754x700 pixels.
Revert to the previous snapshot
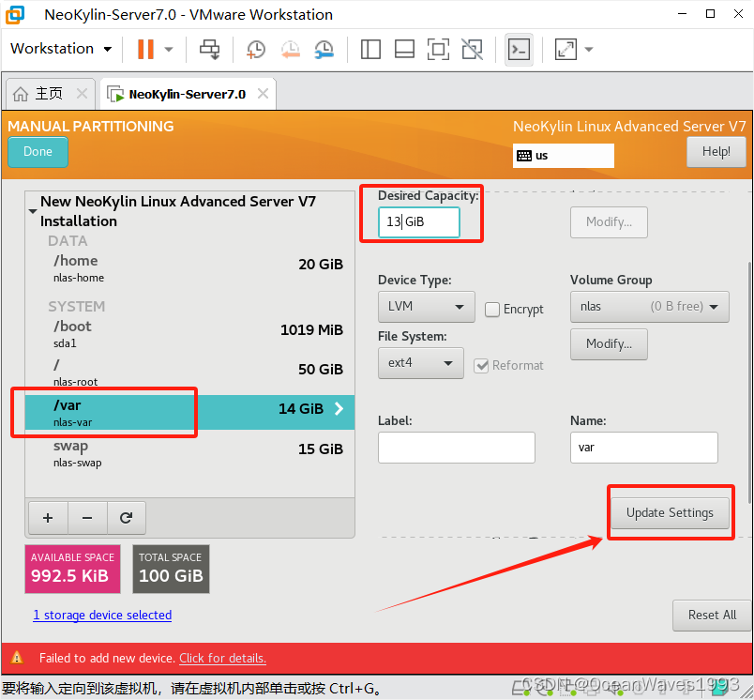290,49
